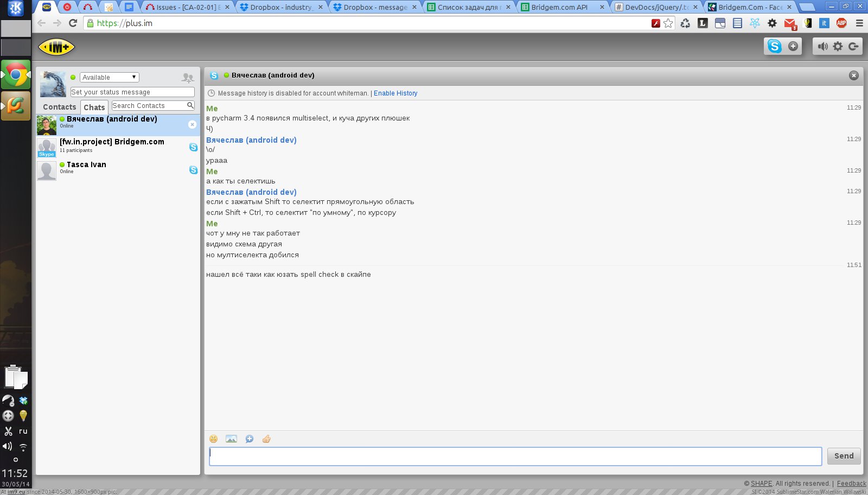Switch to the Chats tab
This screenshot has width=868, height=495.
click(x=94, y=107)
